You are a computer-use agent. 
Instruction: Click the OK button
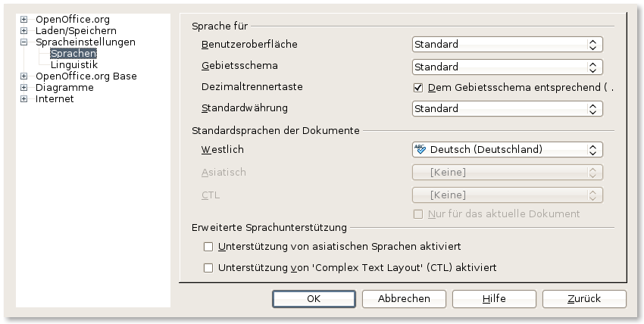click(x=314, y=299)
